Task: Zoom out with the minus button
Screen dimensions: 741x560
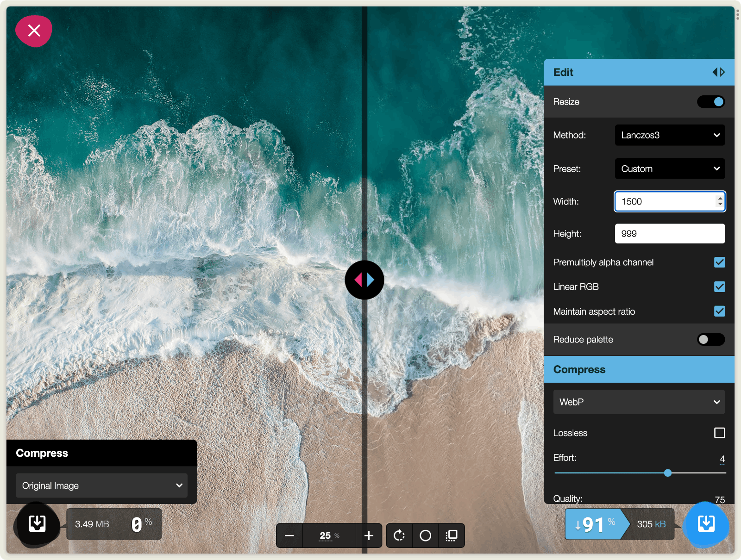Action: click(x=289, y=535)
